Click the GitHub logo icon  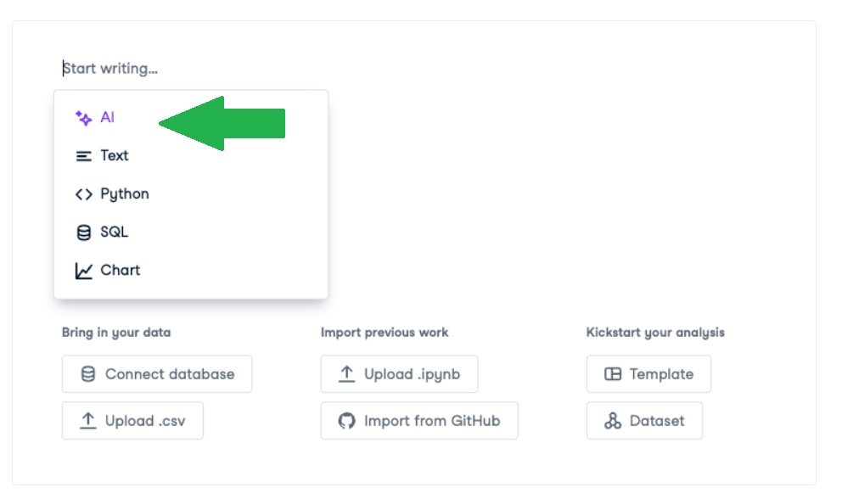click(x=346, y=421)
